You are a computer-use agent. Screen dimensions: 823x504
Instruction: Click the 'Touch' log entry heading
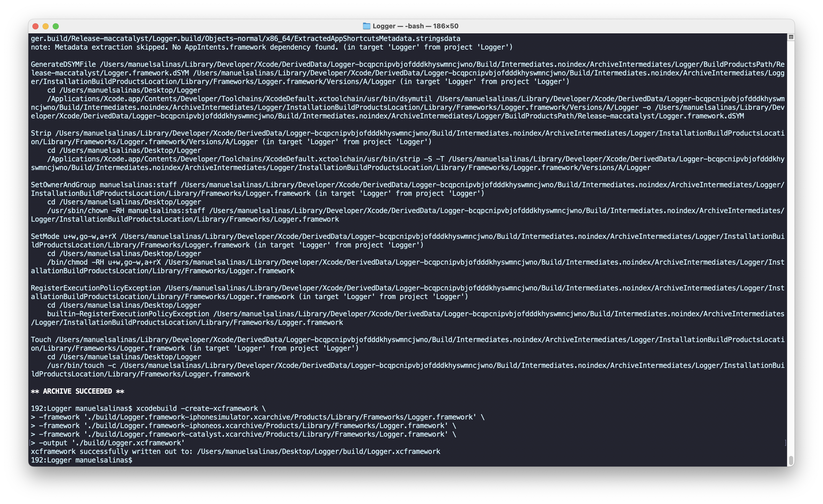click(x=41, y=340)
